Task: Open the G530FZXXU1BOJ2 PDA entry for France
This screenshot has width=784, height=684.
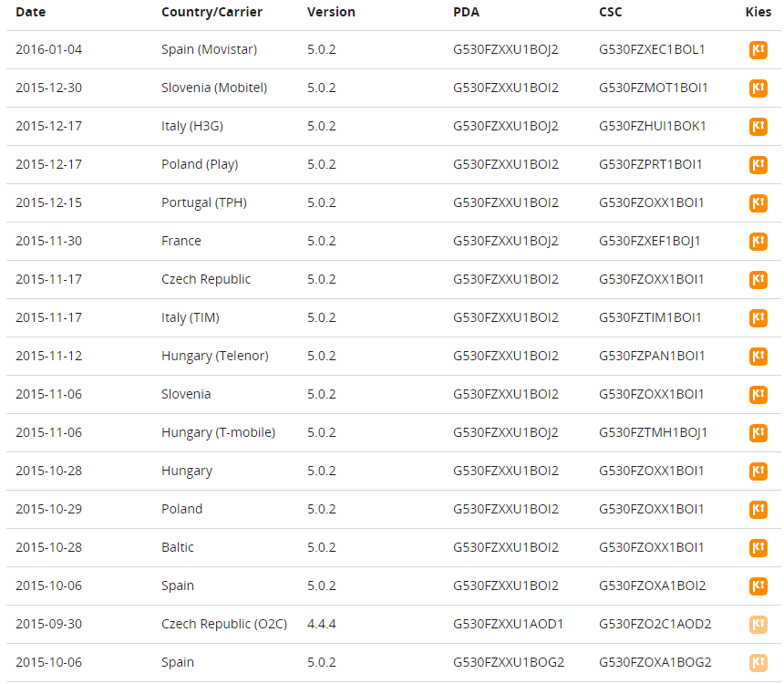Action: tap(506, 241)
